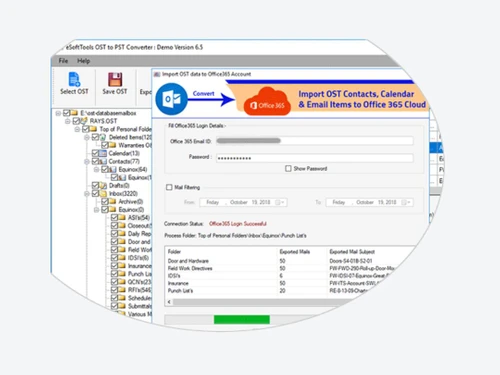Click the Calendar(13) folder icon
The height and width of the screenshot is (375, 500).
(x=103, y=153)
